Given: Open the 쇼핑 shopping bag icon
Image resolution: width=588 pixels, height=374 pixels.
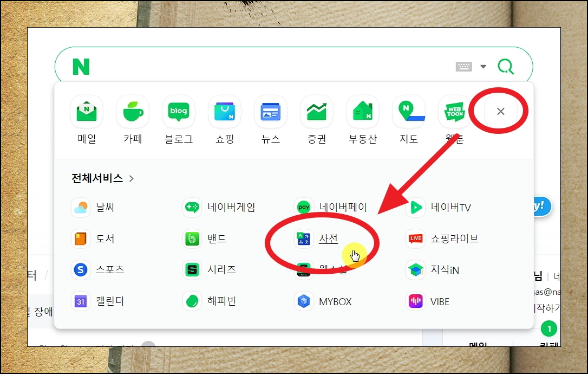Looking at the screenshot, I should click(225, 112).
